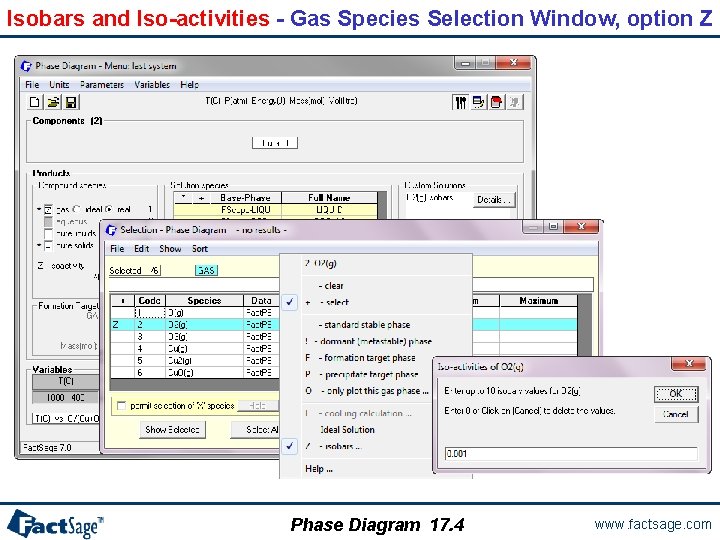Expand the arrow beside pure solids
Viewport: 720px width, 540px height.
tap(39, 245)
